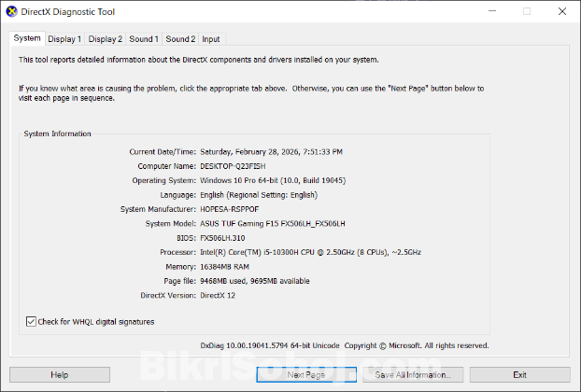Click the 'DxDiag 10.00.19041.5794' version text
The image size is (581, 392).
(x=244, y=345)
